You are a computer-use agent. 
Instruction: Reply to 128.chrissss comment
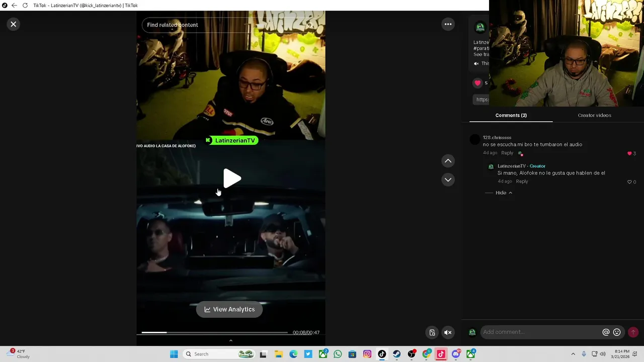click(x=507, y=153)
